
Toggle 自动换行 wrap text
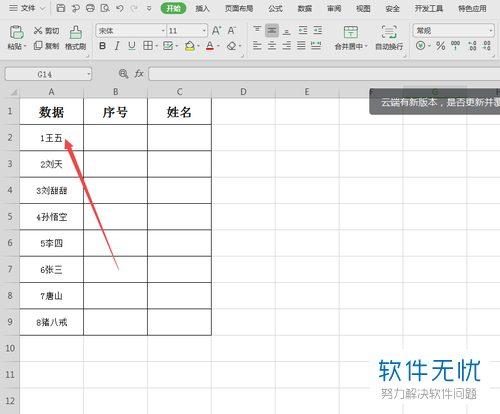click(389, 38)
